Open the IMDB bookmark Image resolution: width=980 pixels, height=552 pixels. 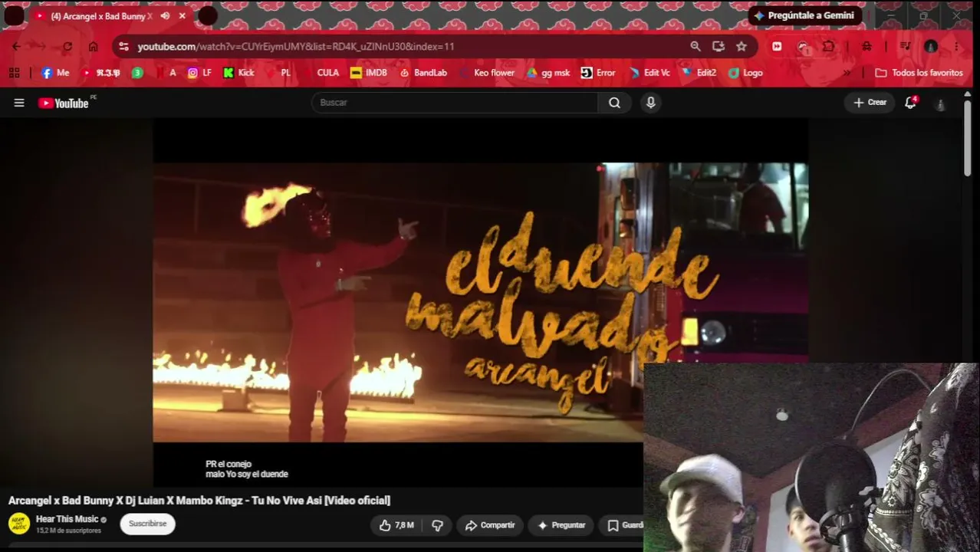tap(369, 73)
